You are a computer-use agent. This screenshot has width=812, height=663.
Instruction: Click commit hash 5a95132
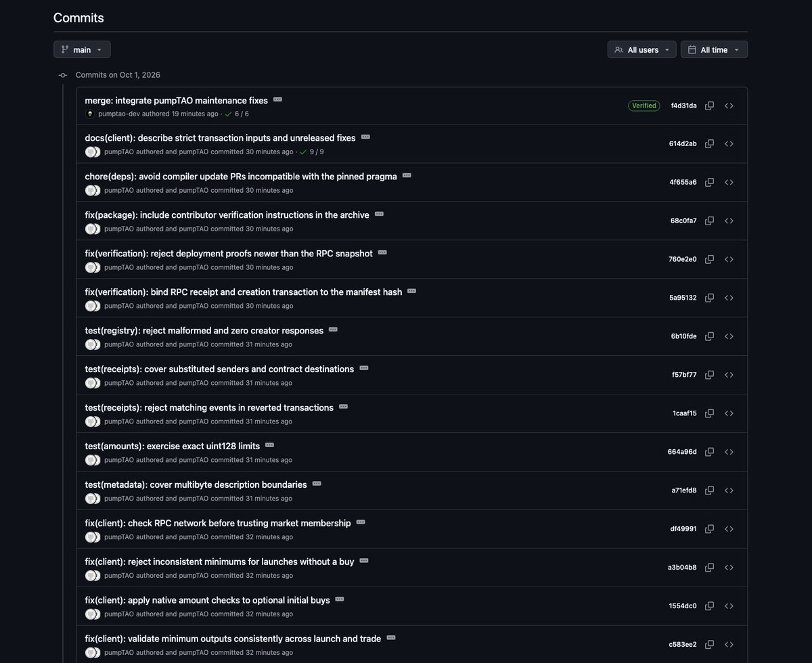click(x=683, y=298)
